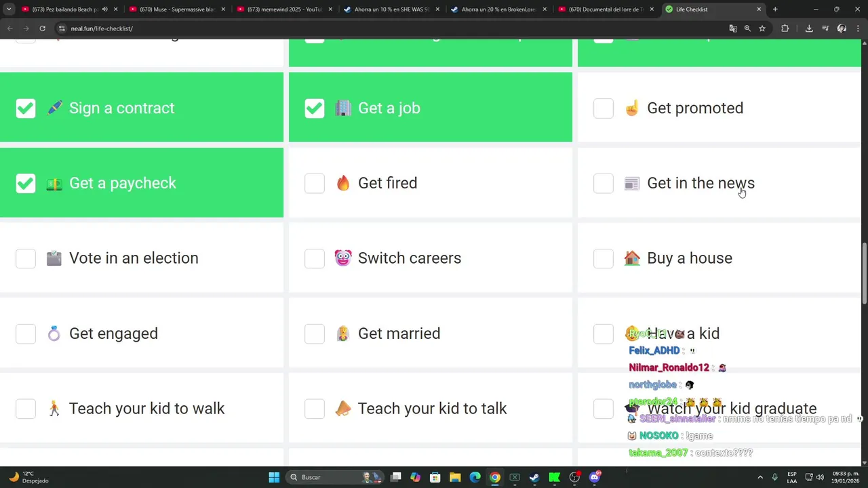Open 'Ahorra un 10 % en SHE WAS' tab
Viewport: 868px width, 488px height.
[391, 9]
